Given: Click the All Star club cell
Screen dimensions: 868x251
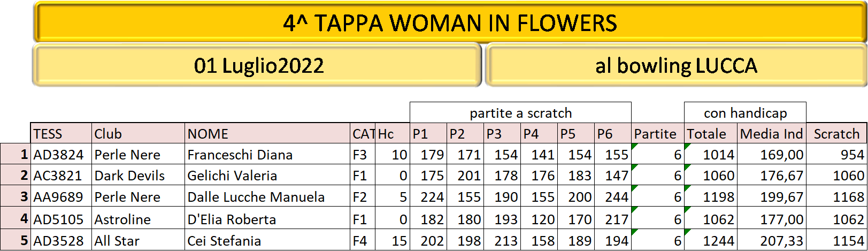Looking at the screenshot, I should tap(138, 240).
